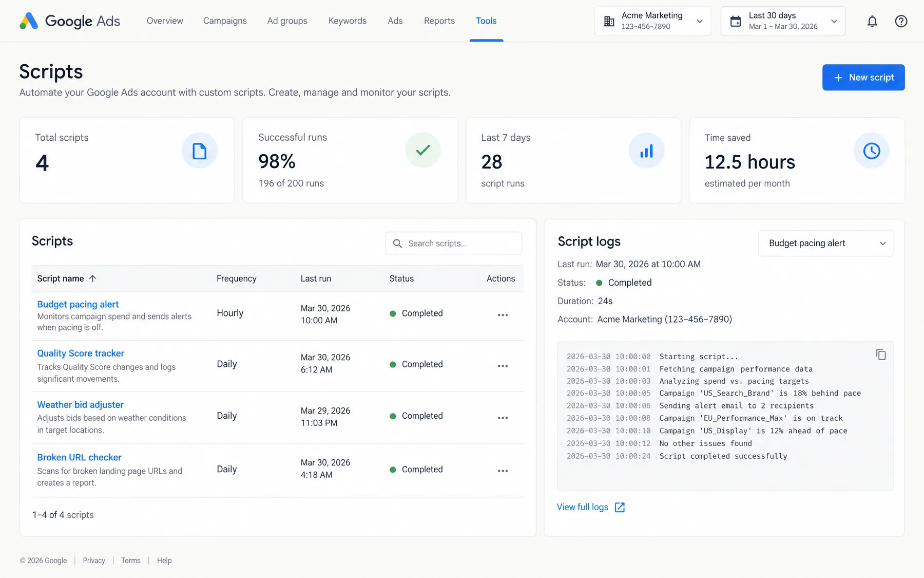Open the Budget pacing alert script

click(78, 304)
